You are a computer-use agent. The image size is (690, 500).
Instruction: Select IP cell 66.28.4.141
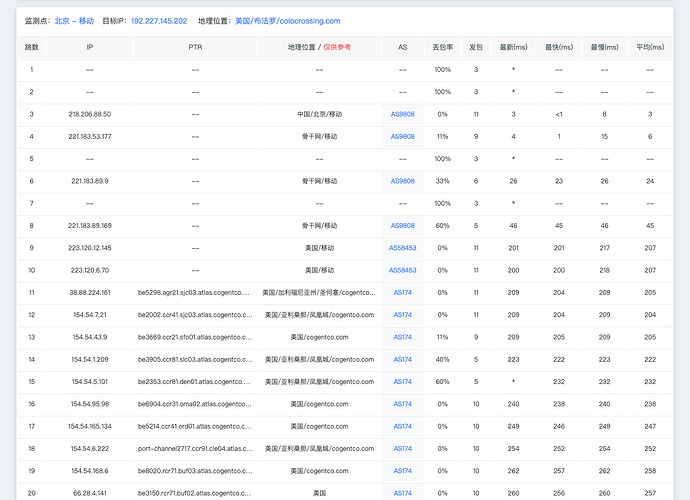point(90,493)
